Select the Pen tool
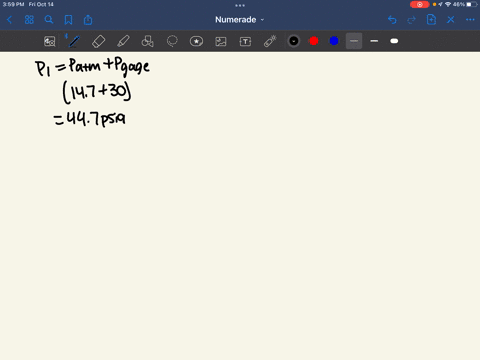The image size is (480, 360). pyautogui.click(x=74, y=41)
